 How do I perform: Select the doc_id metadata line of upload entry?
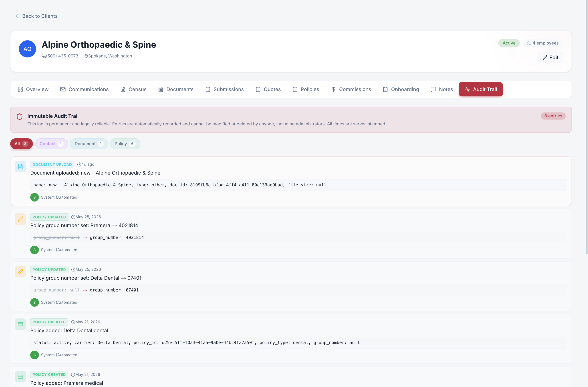298,185
